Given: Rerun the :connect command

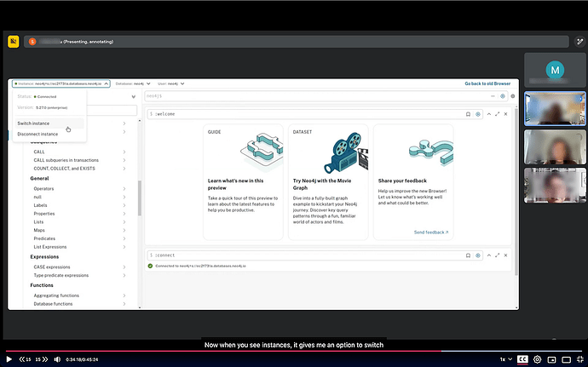Looking at the screenshot, I should [478, 255].
